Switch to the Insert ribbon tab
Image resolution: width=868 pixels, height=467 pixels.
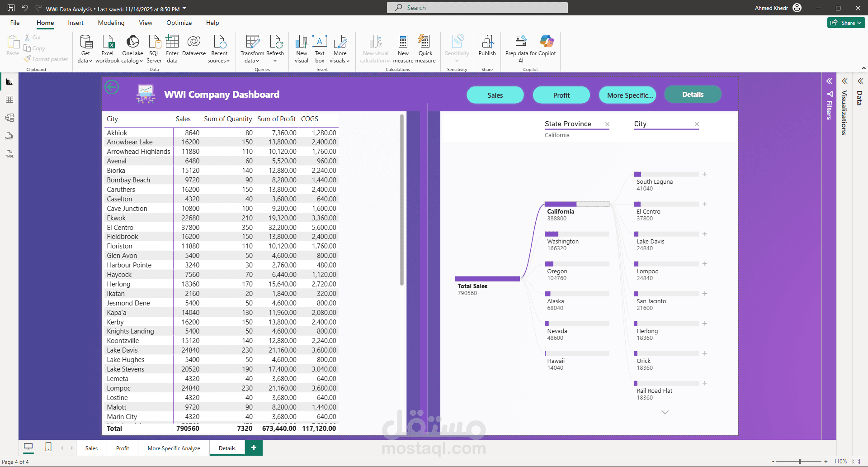[75, 23]
